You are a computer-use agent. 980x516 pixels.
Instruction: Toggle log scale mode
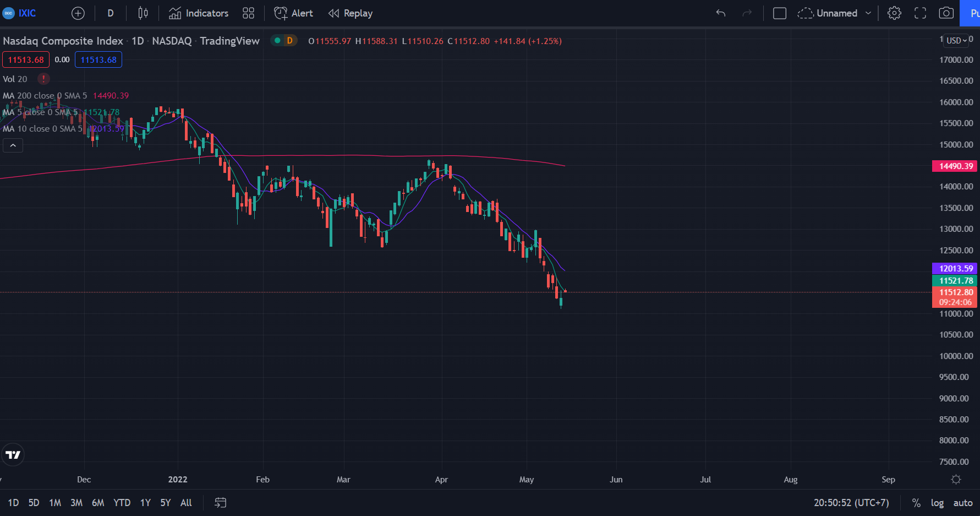[937, 503]
